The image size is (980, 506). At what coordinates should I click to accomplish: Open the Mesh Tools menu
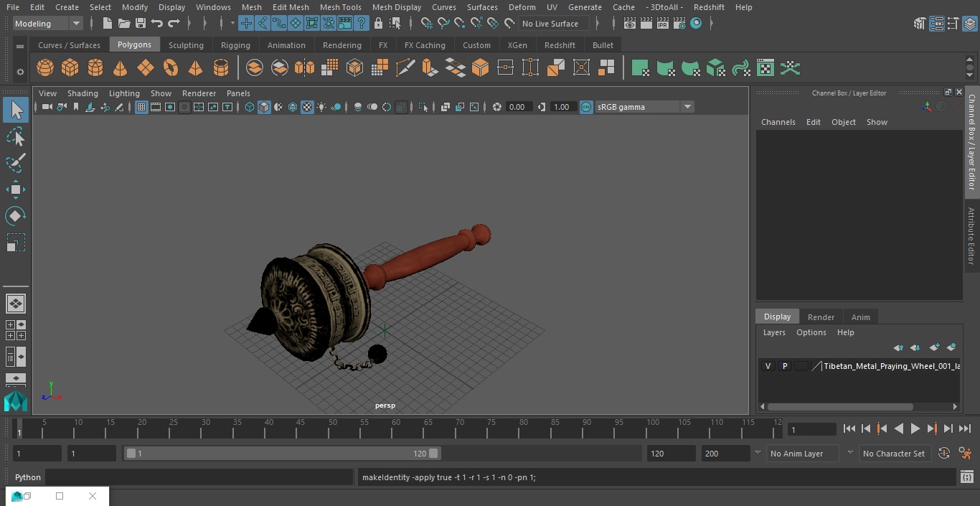coord(340,7)
